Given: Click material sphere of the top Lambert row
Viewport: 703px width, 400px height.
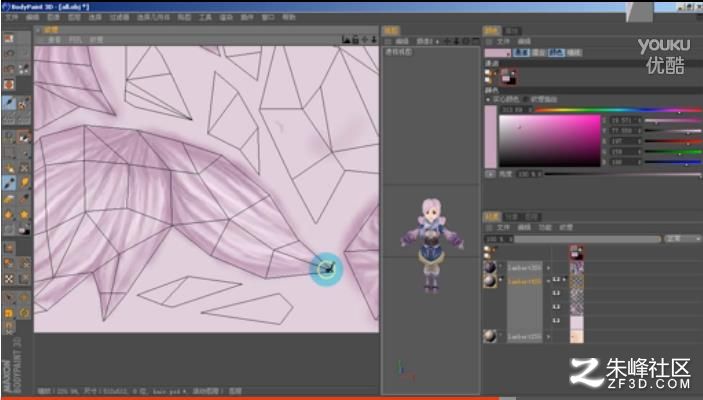Looking at the screenshot, I should (490, 267).
